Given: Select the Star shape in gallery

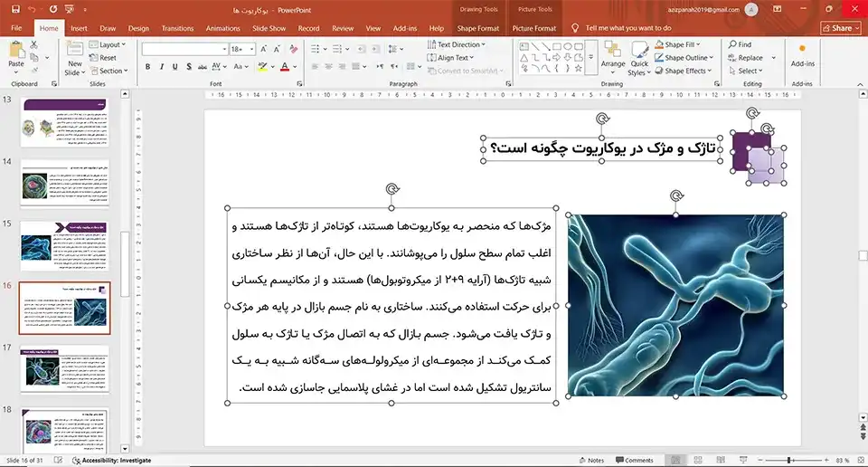Looking at the screenshot, I should pyautogui.click(x=579, y=69).
